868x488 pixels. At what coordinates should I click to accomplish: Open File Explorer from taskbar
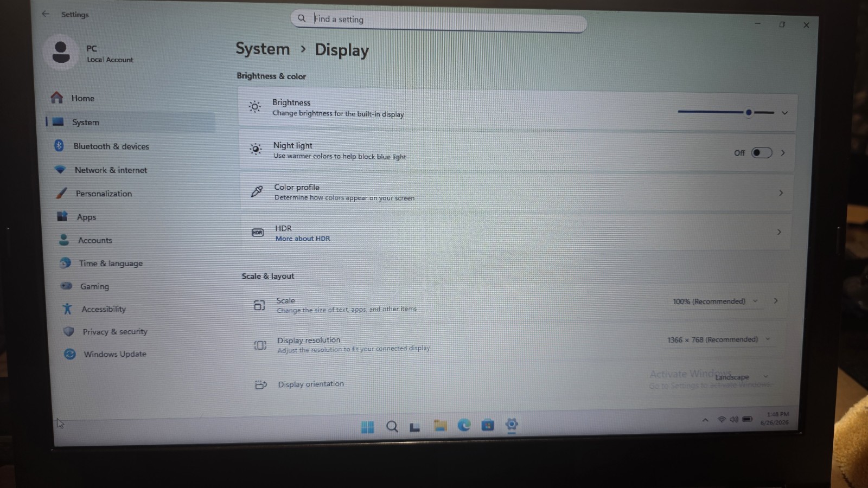point(440,426)
